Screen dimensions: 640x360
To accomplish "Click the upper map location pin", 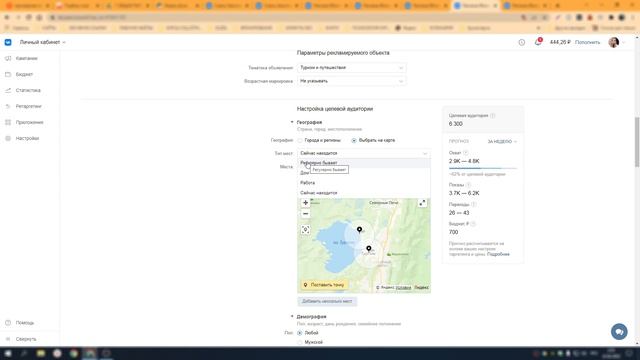I will pos(359,230).
